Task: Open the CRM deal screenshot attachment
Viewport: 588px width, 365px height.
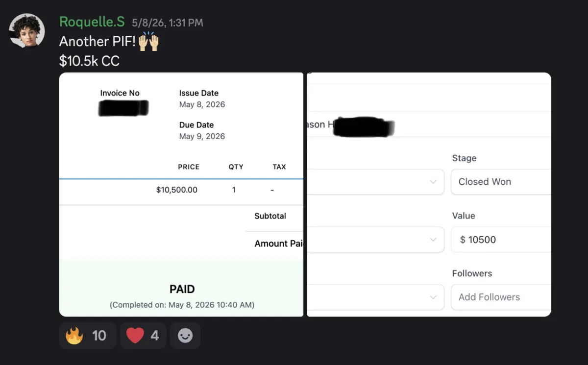Action: click(x=429, y=195)
